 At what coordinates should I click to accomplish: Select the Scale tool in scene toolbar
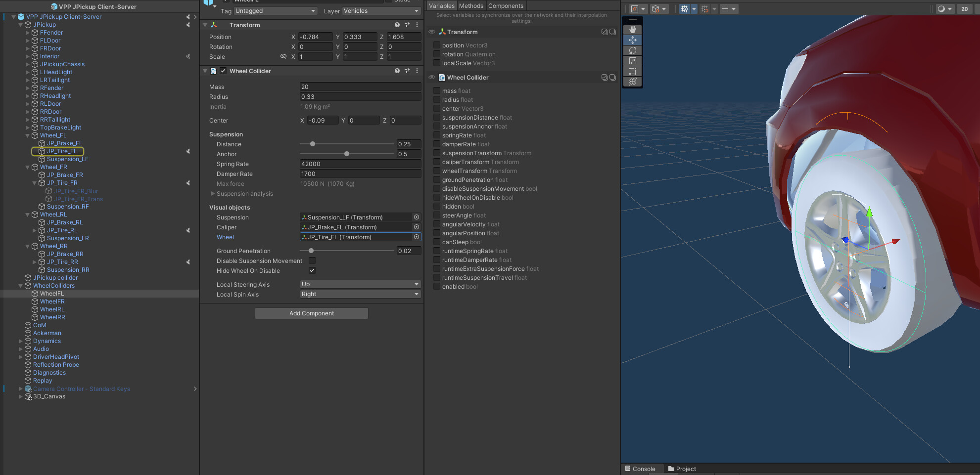click(632, 61)
